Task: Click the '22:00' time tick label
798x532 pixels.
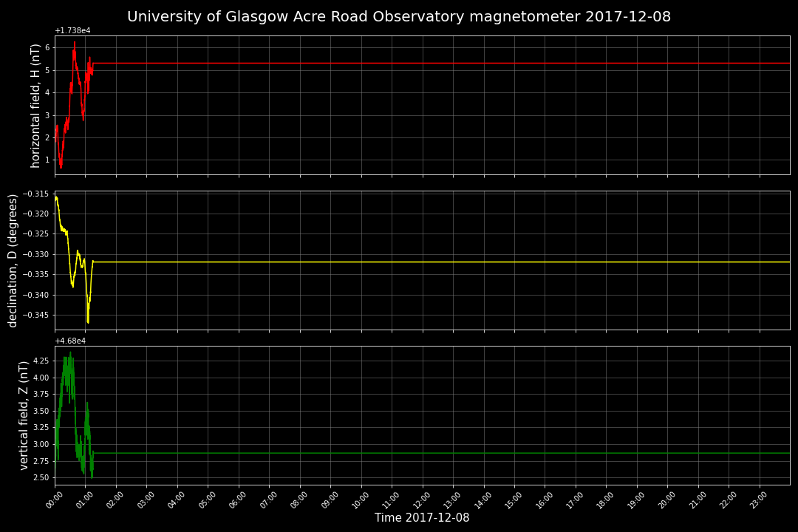Action: pos(729,501)
